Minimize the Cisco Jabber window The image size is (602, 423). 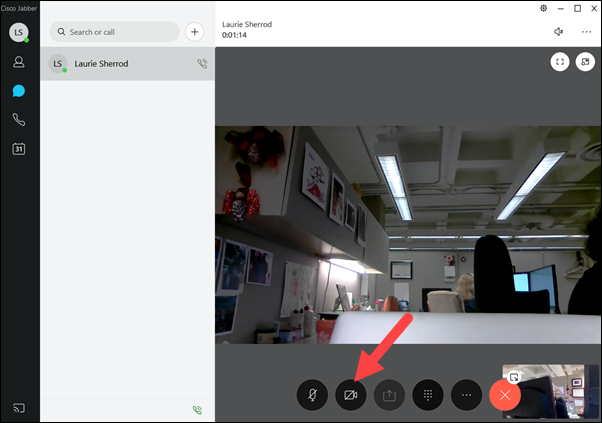click(x=561, y=8)
